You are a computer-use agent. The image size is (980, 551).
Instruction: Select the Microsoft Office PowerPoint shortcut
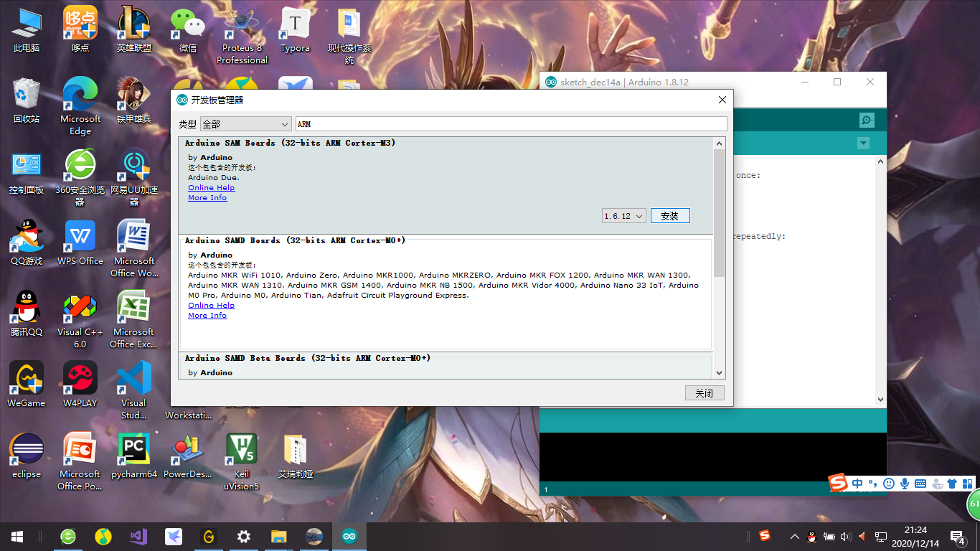(x=80, y=462)
